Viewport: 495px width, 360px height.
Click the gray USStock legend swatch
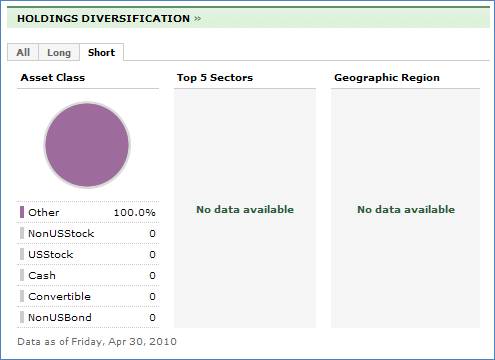tap(22, 254)
